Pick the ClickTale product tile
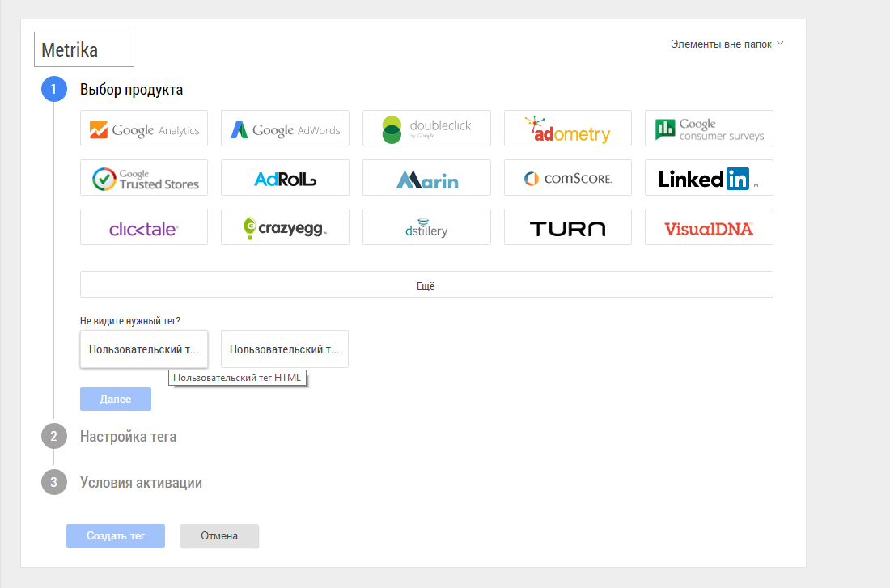 coord(143,227)
